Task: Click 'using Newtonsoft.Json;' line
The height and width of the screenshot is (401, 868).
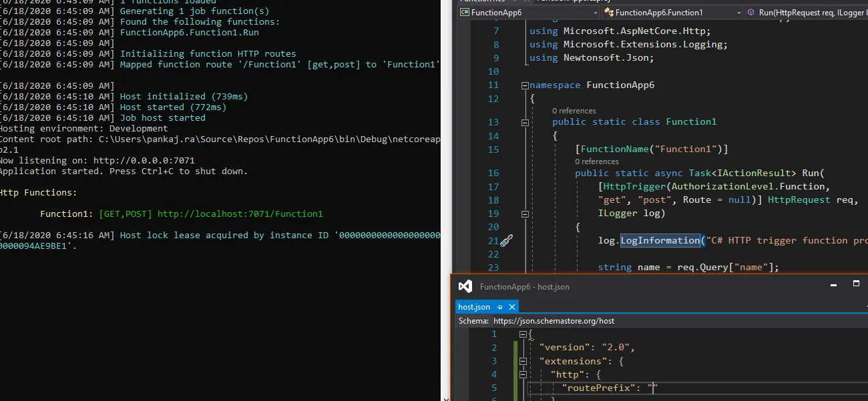Action: point(592,58)
